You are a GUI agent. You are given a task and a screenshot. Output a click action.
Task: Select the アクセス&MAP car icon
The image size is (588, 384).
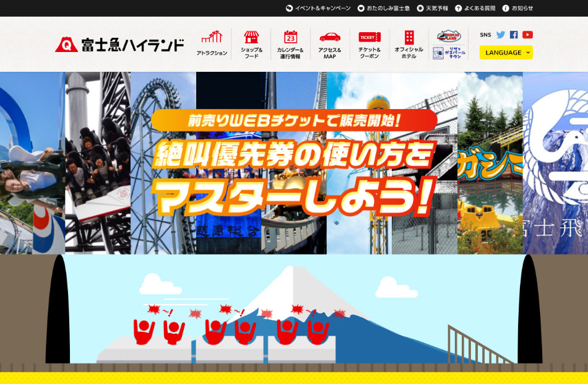click(330, 37)
